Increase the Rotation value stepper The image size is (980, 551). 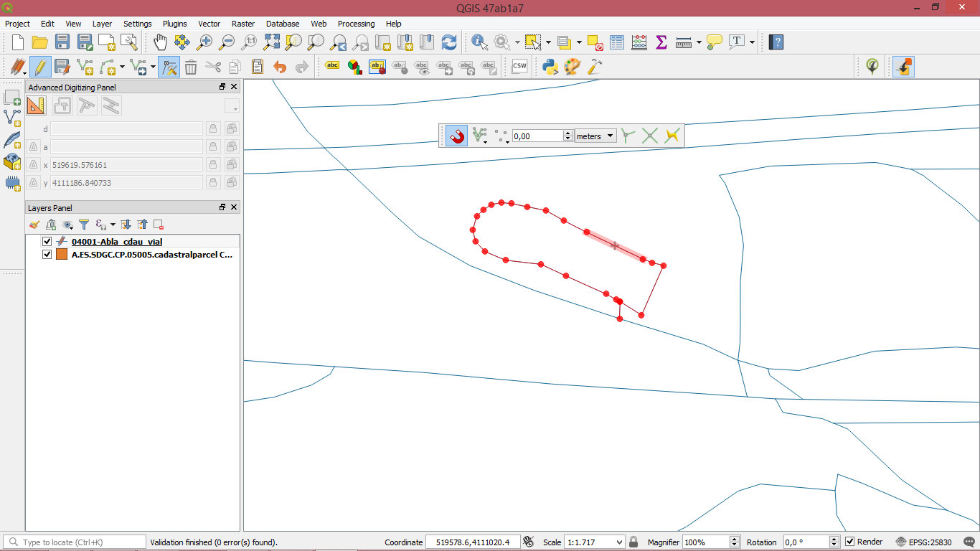(834, 539)
